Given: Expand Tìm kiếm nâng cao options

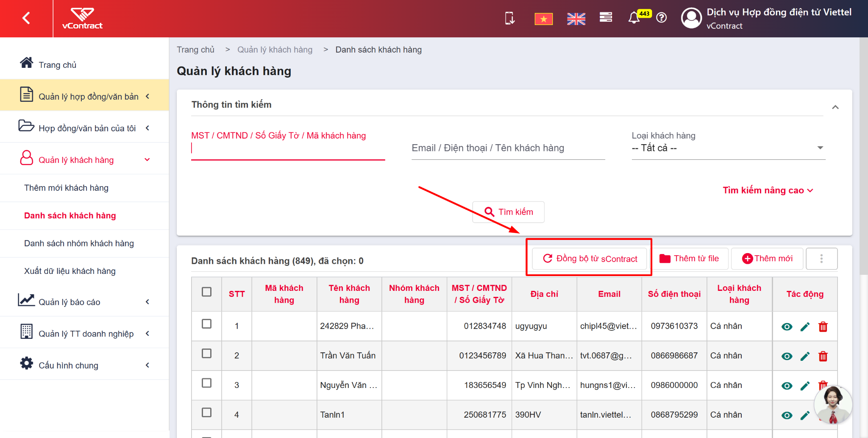Looking at the screenshot, I should [x=768, y=190].
